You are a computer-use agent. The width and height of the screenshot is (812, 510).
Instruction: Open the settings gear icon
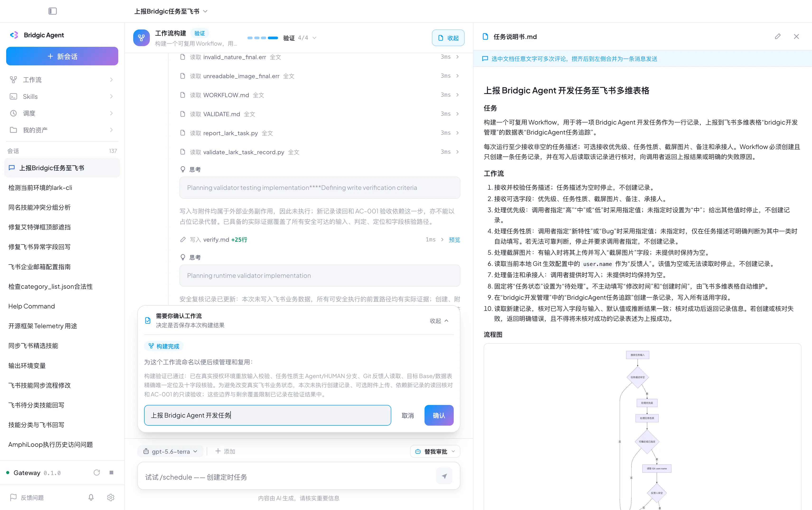click(x=110, y=497)
